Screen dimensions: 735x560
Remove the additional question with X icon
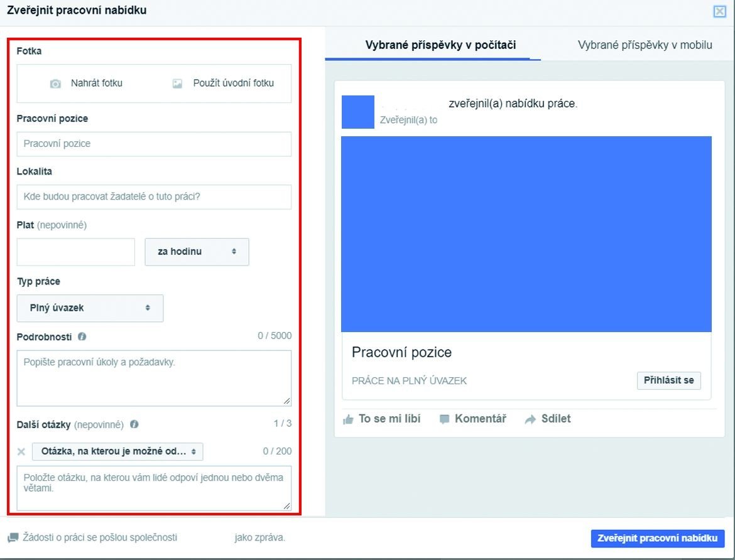(21, 451)
